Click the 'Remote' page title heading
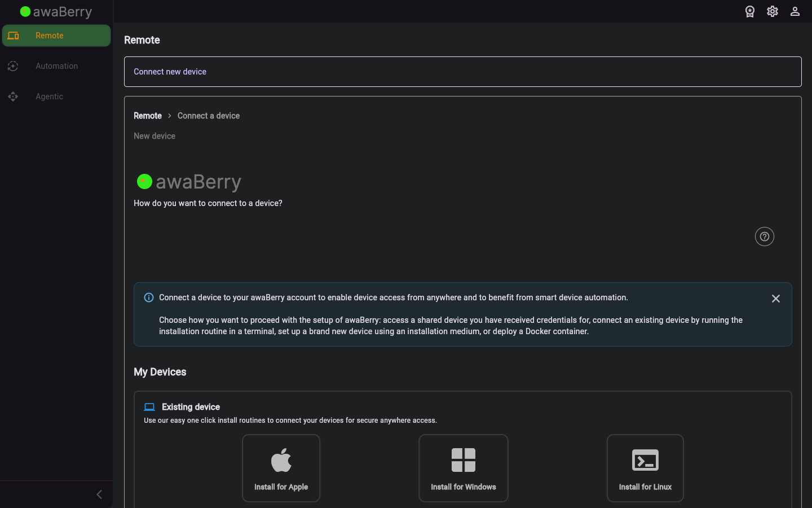812x508 pixels. point(142,40)
